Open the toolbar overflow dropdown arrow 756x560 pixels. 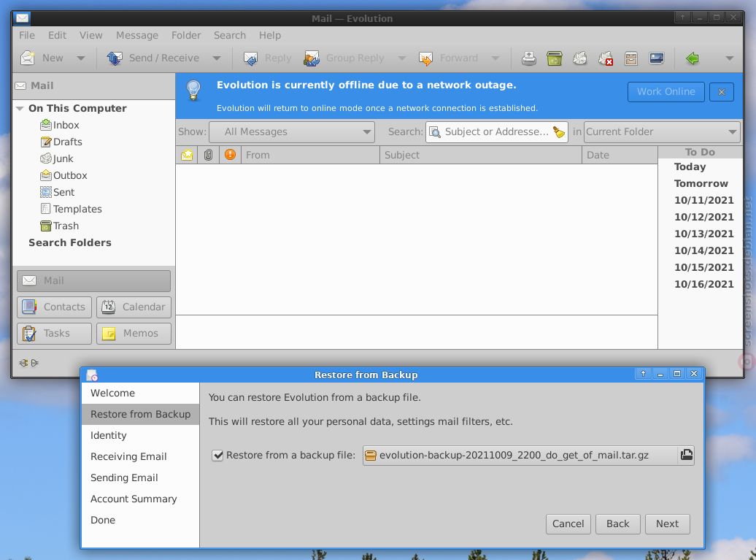(730, 58)
